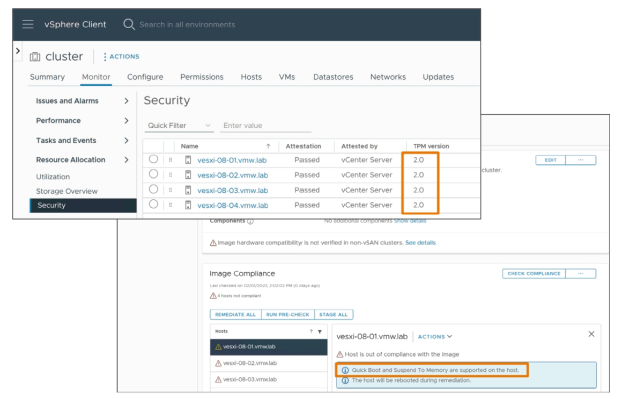The height and width of the screenshot is (399, 621).
Task: Click the EDIT image button
Action: (x=551, y=160)
